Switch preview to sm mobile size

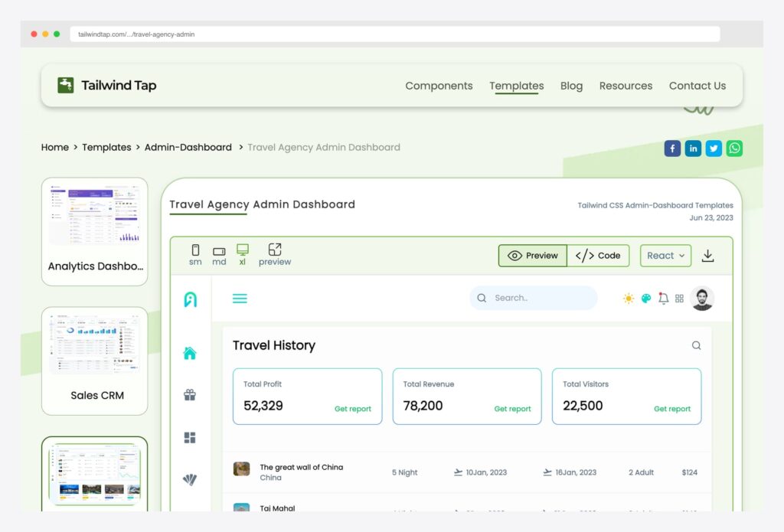195,255
